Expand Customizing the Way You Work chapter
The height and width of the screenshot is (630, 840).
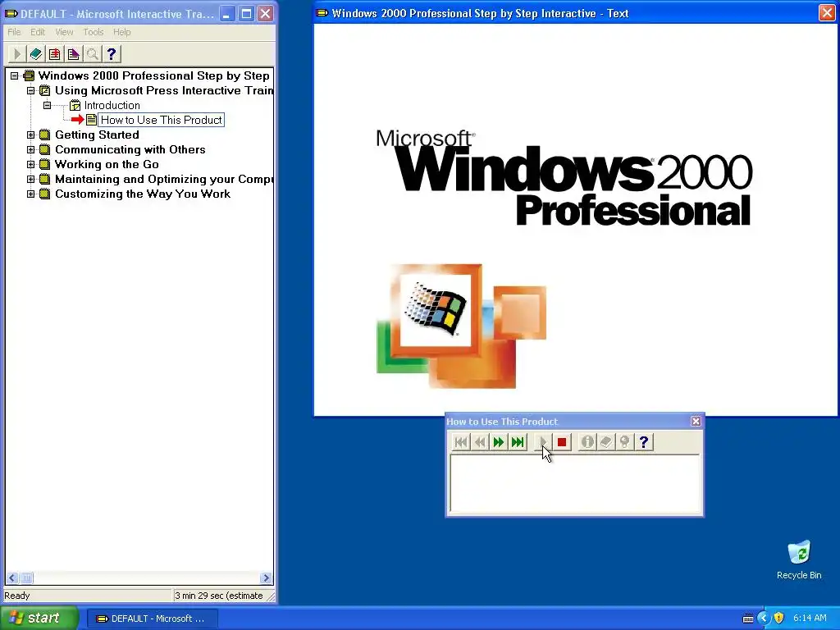30,194
